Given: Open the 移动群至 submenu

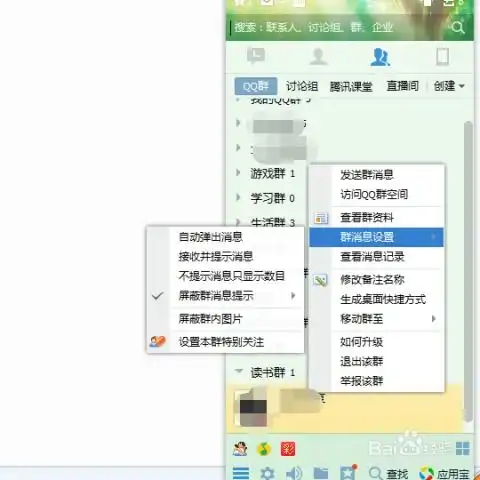Looking at the screenshot, I should click(x=377, y=319).
